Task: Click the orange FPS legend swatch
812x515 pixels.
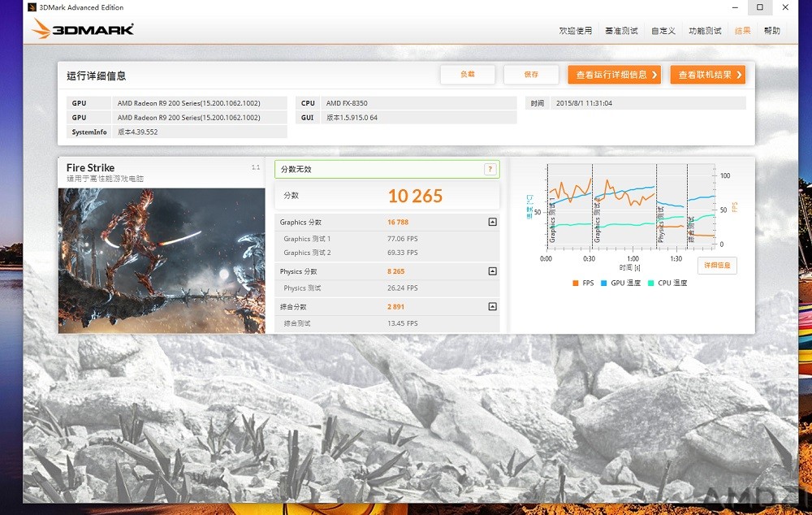Action: 576,283
